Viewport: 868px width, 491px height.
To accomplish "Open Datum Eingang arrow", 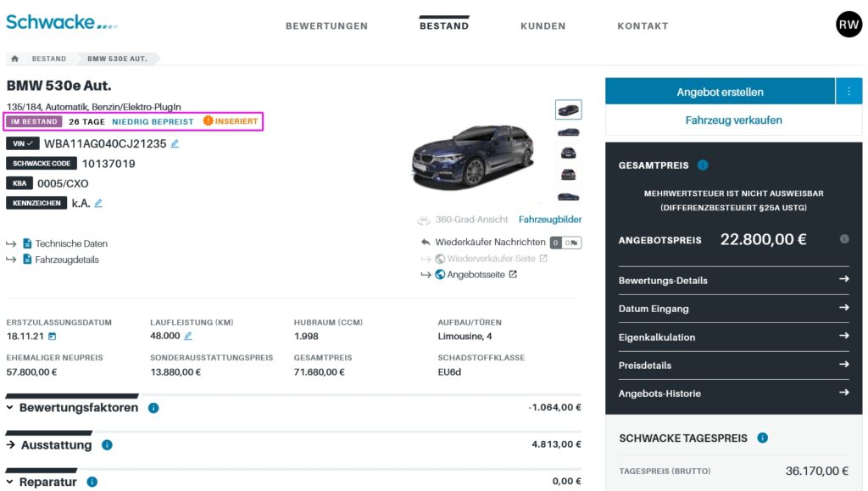I will tap(843, 307).
